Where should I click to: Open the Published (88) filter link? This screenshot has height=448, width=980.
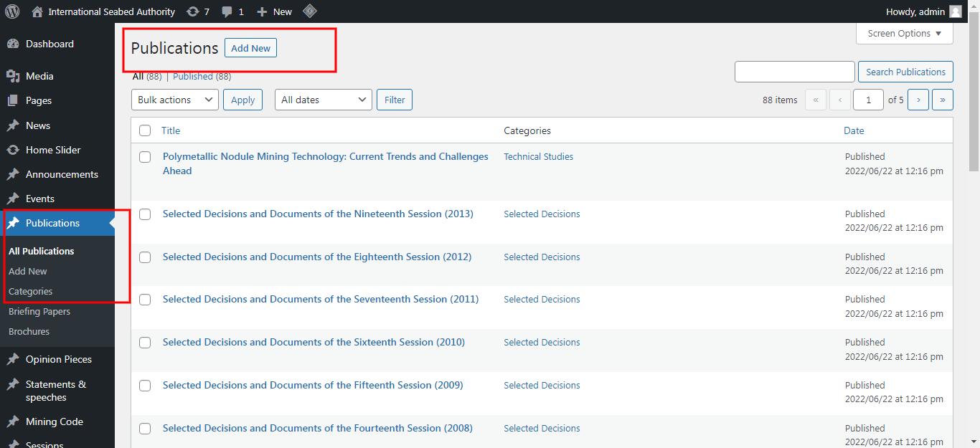pos(202,76)
